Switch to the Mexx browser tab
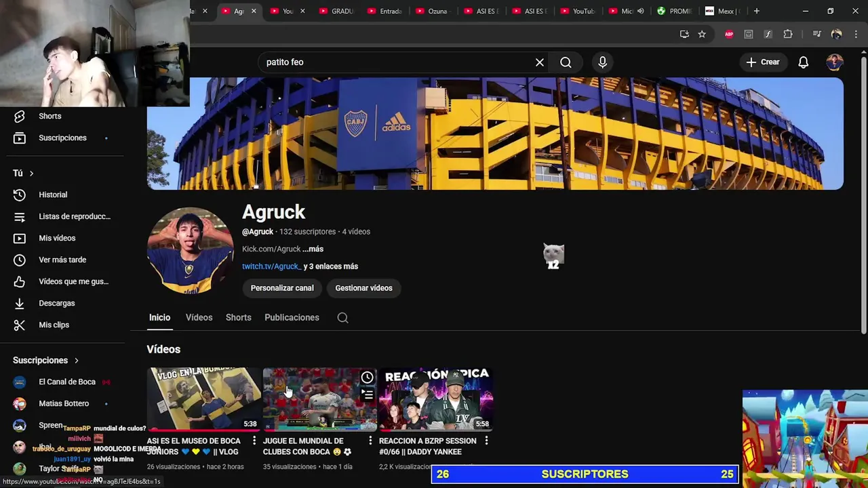Viewport: 868px width, 488px height. [x=723, y=12]
